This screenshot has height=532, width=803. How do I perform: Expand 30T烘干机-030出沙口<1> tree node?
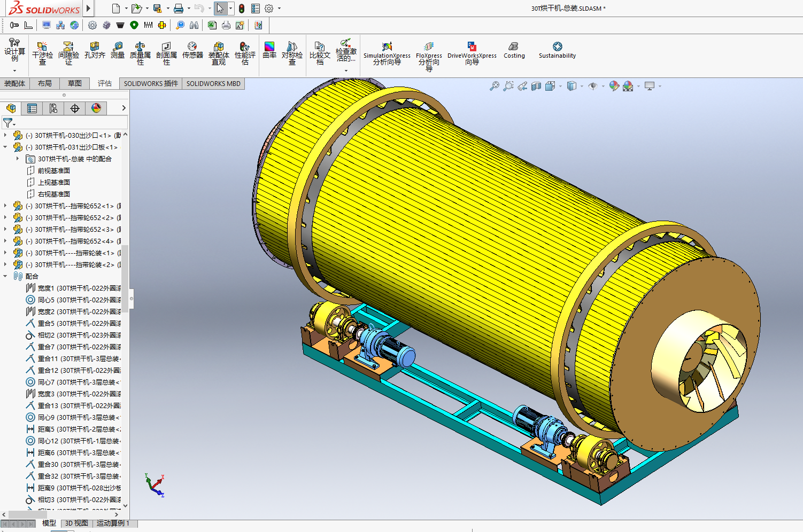[x=5, y=135]
